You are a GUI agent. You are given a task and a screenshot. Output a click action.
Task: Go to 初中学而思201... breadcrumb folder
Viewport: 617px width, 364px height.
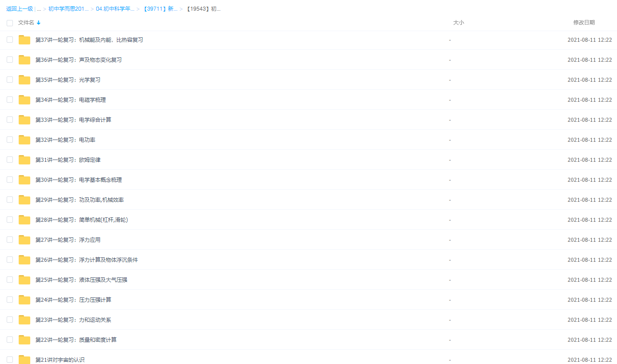pyautogui.click(x=68, y=9)
